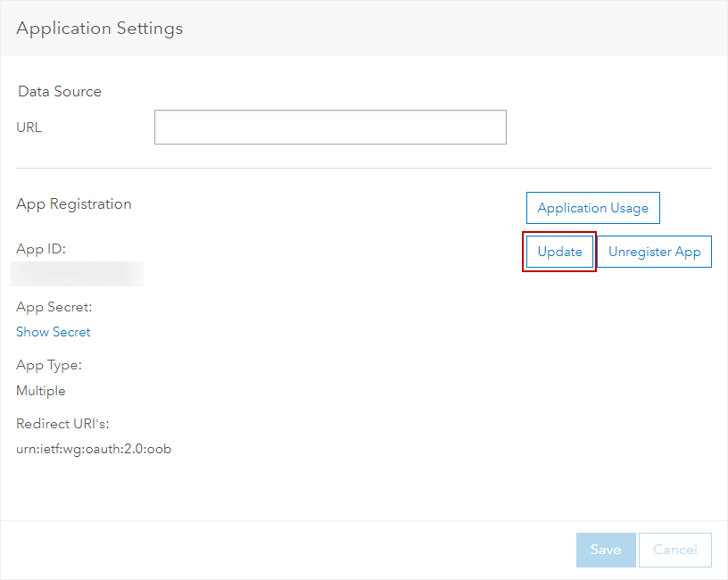
Task: Reveal the app secret via Show Secret
Action: click(x=54, y=332)
